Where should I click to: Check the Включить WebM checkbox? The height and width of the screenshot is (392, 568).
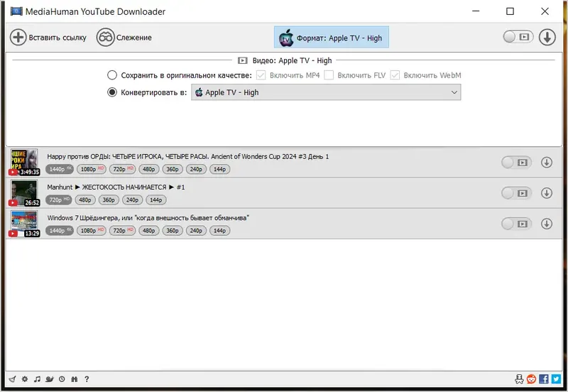pyautogui.click(x=395, y=75)
